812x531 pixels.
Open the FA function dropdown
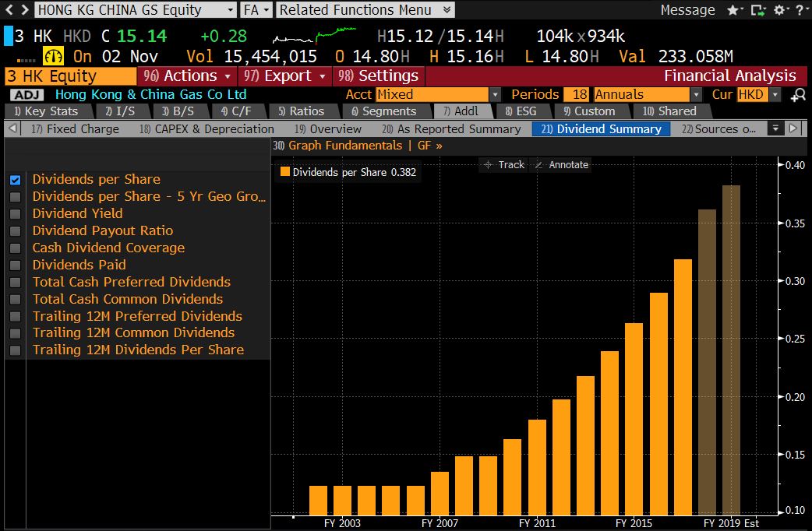(x=256, y=10)
